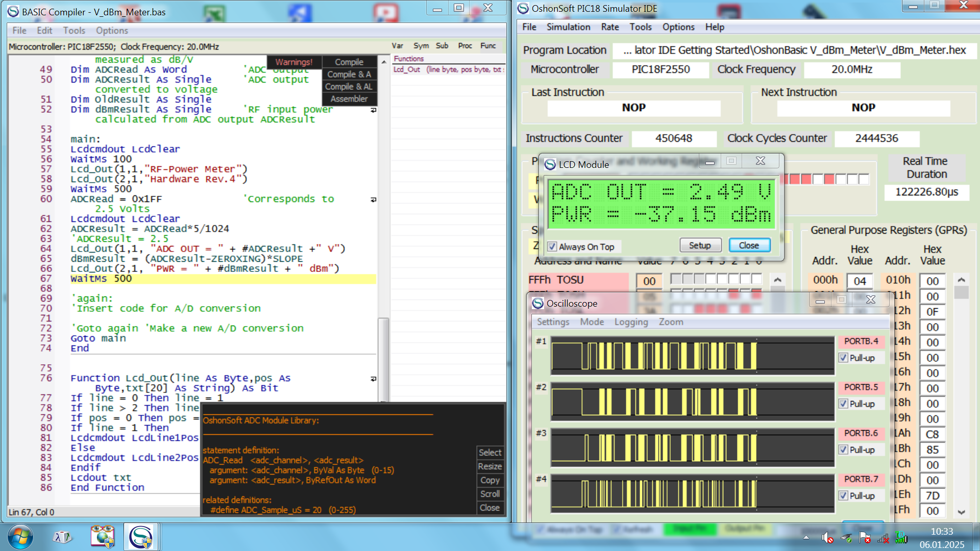Viewport: 980px width, 551px height.
Task: Switch to the Proc tab
Action: [x=464, y=46]
